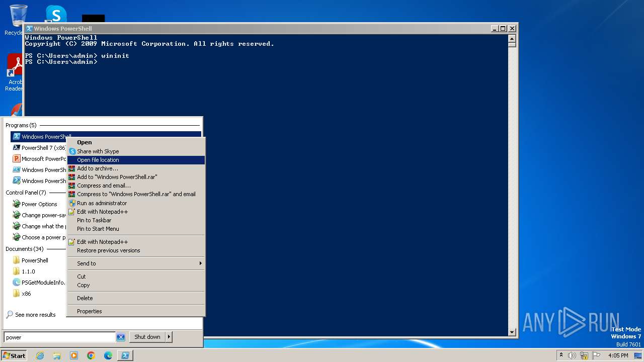Open Change power-saving settings entry
The height and width of the screenshot is (362, 644).
pos(39,215)
